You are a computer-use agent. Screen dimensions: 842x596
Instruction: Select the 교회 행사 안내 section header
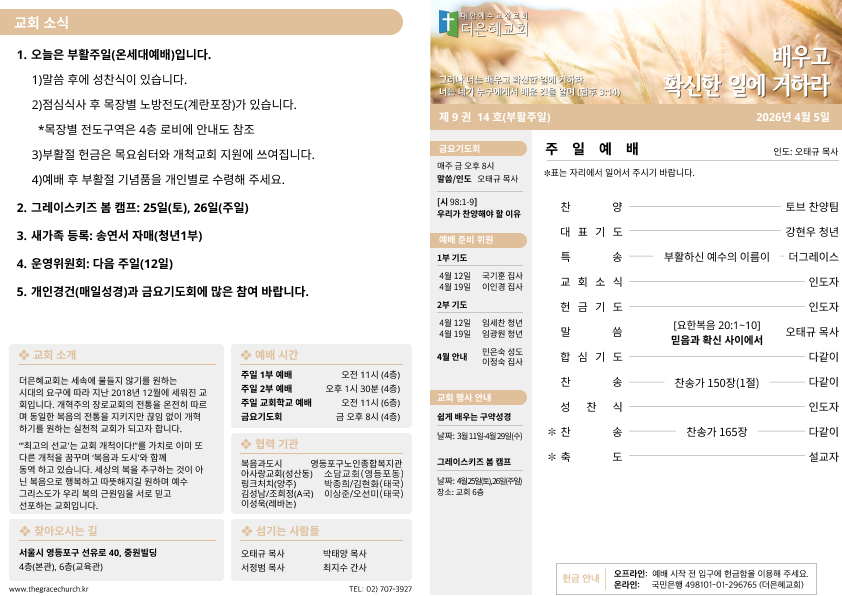478,396
